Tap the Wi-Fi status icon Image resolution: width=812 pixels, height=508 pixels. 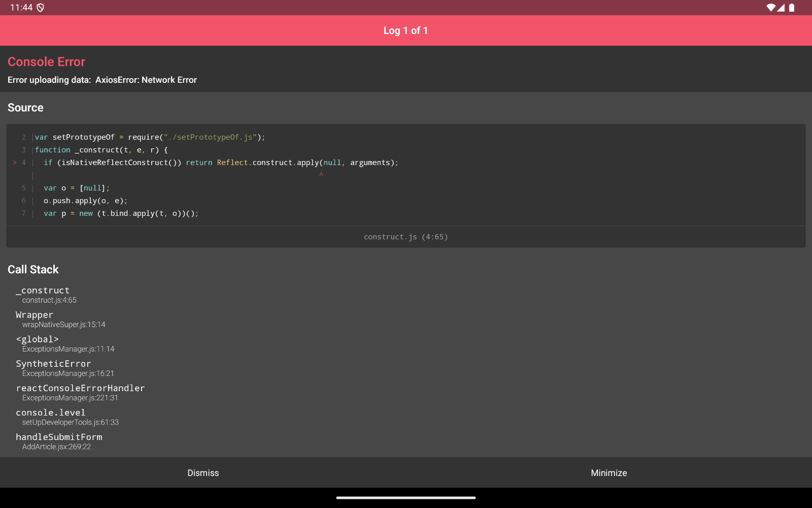(771, 8)
